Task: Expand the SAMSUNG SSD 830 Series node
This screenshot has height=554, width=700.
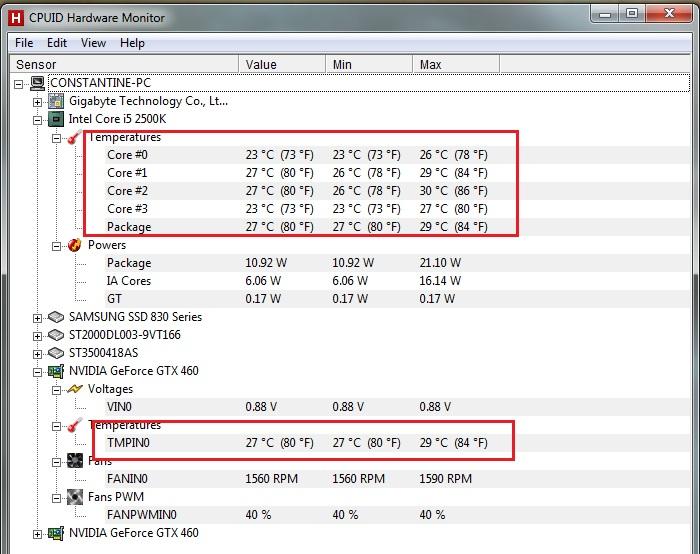Action: (x=38, y=318)
